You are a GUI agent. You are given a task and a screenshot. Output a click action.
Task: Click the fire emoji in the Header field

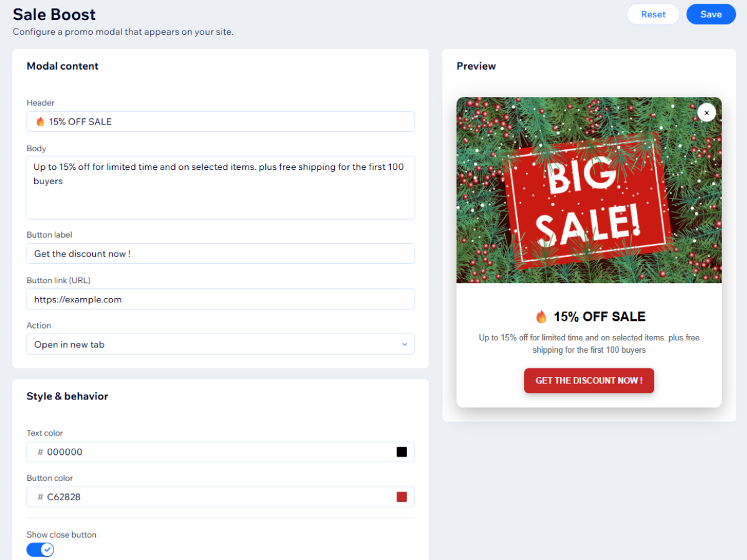pyautogui.click(x=40, y=122)
